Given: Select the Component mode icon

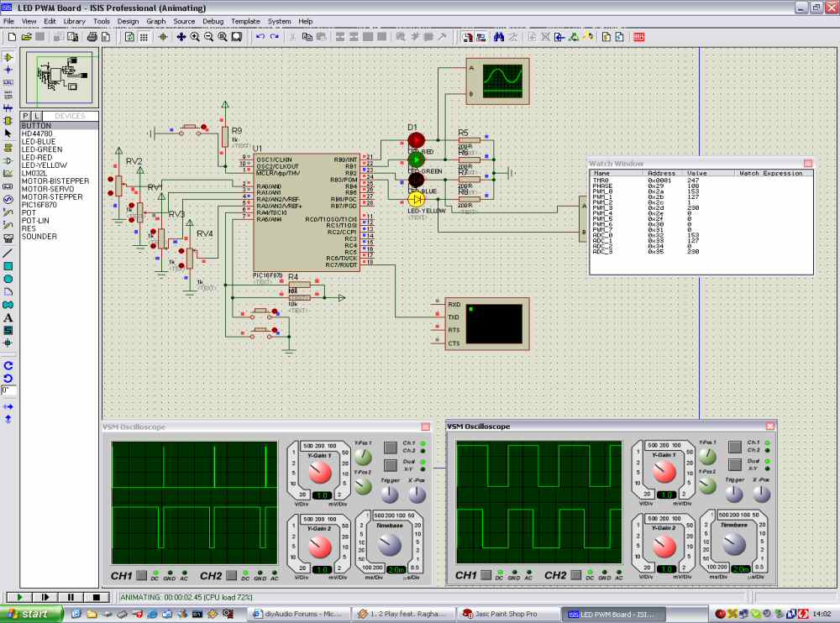Looking at the screenshot, I should pyautogui.click(x=8, y=57).
